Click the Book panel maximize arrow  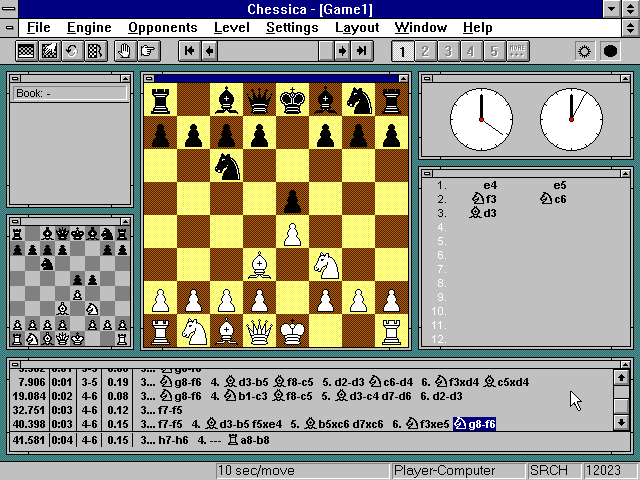tap(125, 78)
